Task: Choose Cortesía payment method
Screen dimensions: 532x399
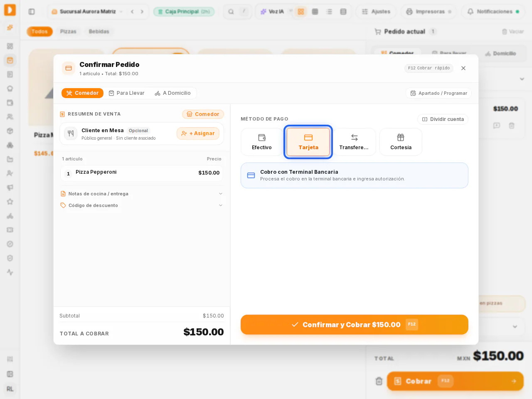Action: pyautogui.click(x=401, y=142)
